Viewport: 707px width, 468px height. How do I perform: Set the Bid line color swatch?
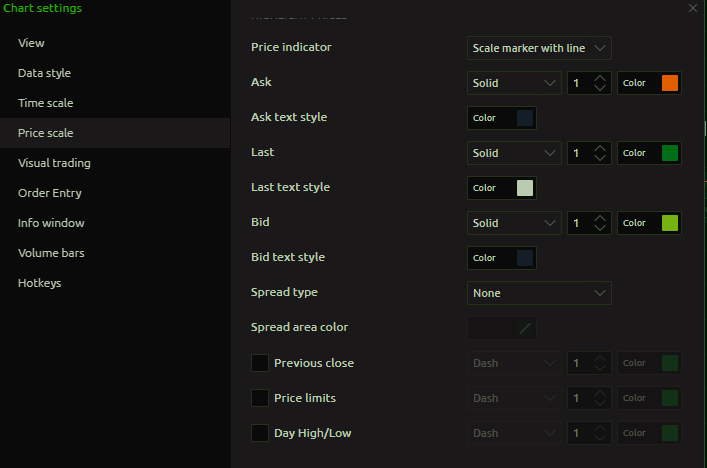click(669, 223)
